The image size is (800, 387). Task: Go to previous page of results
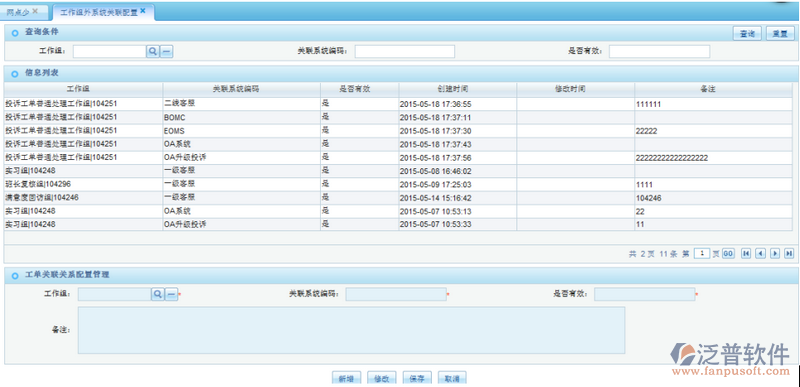click(x=760, y=253)
